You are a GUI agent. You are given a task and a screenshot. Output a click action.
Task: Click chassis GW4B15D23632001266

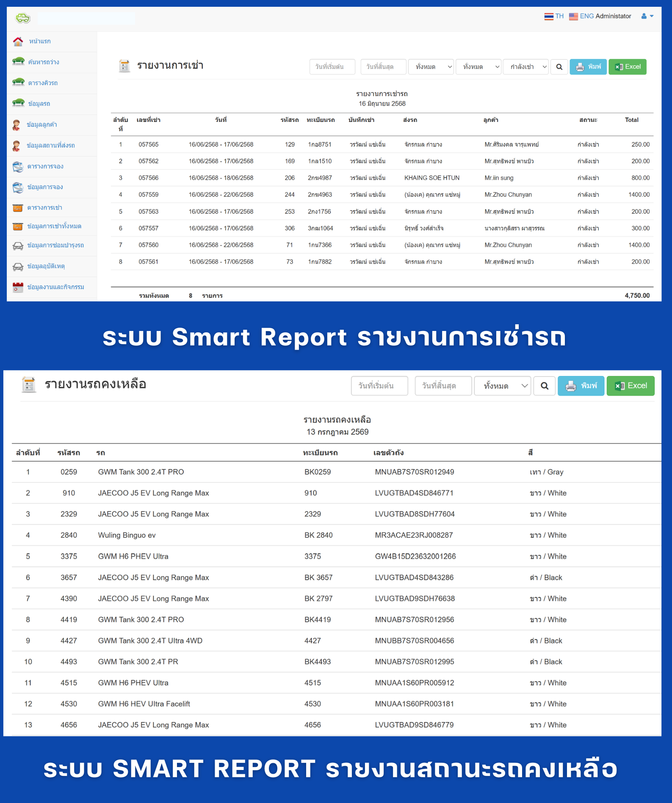(415, 556)
